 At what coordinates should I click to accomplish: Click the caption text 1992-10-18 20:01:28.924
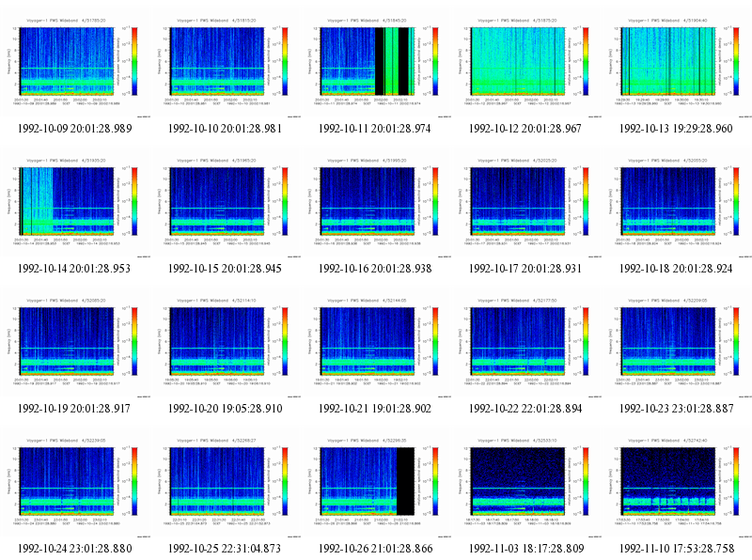coord(676,269)
